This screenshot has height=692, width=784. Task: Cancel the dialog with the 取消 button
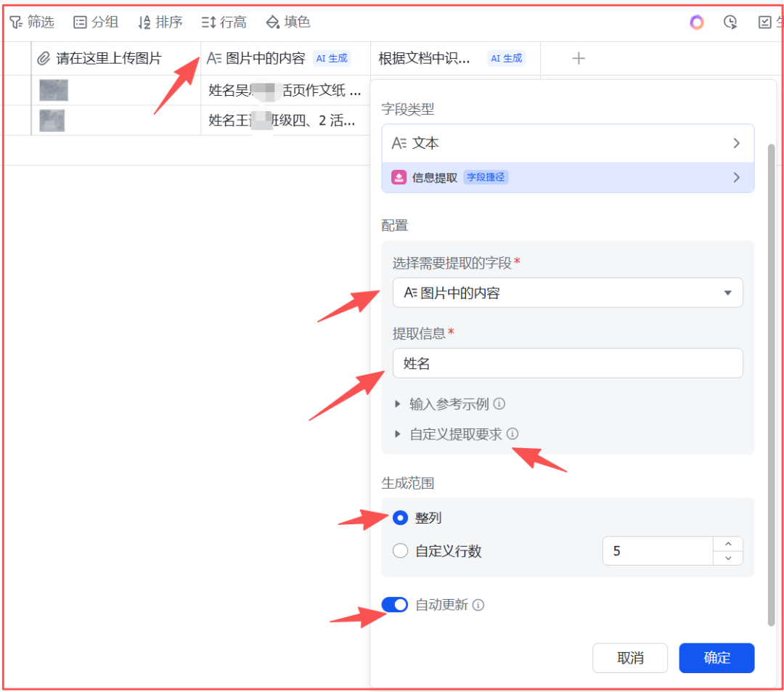point(630,658)
